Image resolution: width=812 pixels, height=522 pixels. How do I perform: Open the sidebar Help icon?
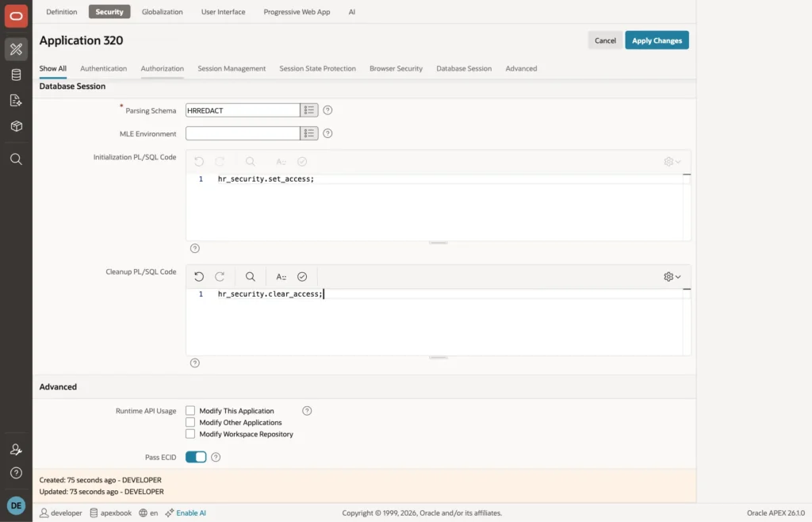pyautogui.click(x=16, y=473)
